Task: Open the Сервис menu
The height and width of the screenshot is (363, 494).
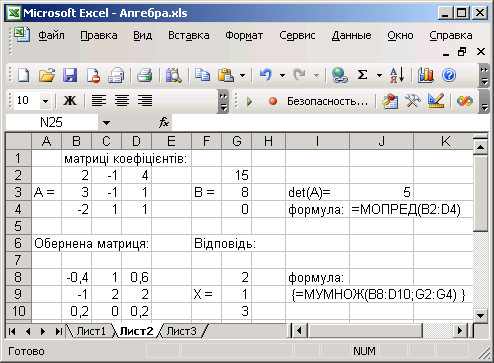Action: (297, 35)
